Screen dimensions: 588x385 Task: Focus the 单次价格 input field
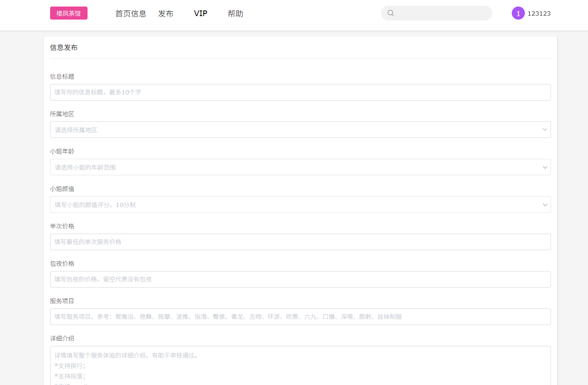[x=300, y=242]
